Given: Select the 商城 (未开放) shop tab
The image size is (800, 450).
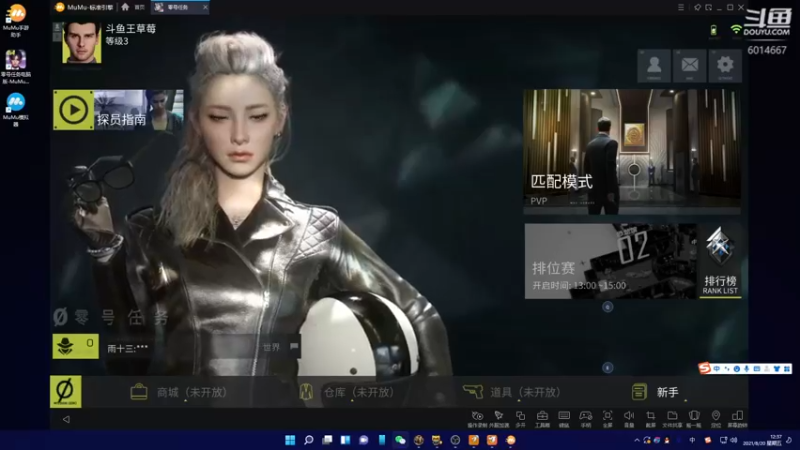Looking at the screenshot, I should [179, 392].
